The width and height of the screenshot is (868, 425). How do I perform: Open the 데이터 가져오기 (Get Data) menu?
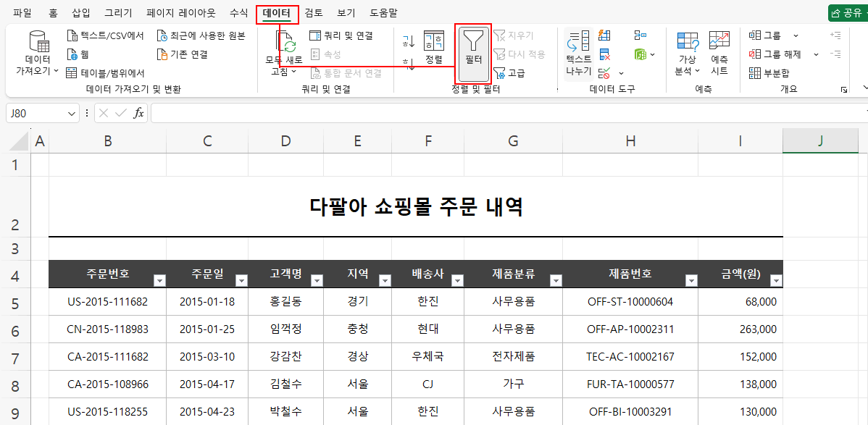(x=38, y=53)
